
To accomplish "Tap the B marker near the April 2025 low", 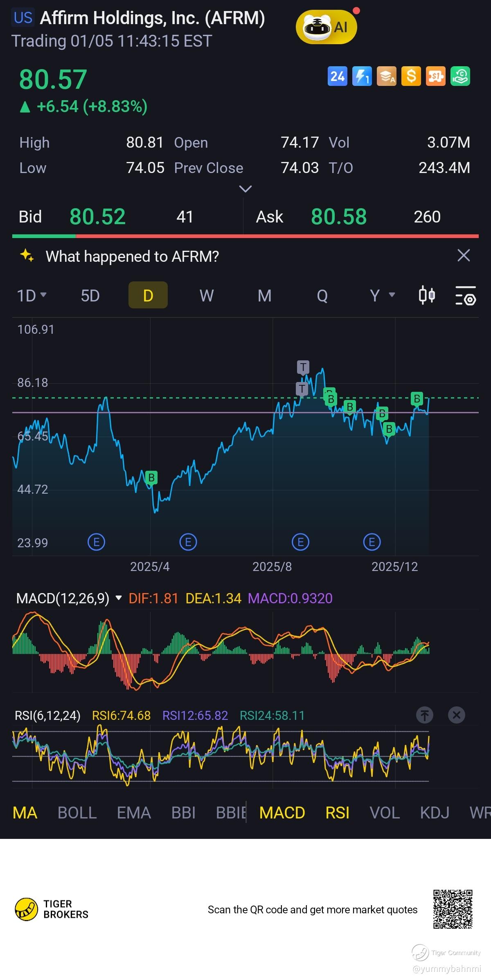I will pyautogui.click(x=151, y=478).
